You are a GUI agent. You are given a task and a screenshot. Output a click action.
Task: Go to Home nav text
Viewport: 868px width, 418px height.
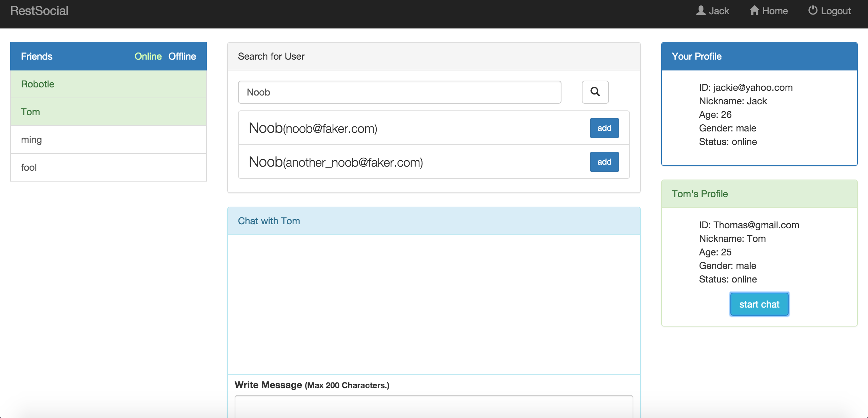coord(775,11)
